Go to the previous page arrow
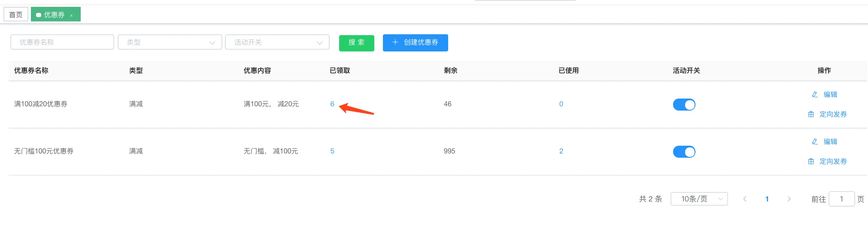This screenshot has height=228, width=868. [745, 199]
